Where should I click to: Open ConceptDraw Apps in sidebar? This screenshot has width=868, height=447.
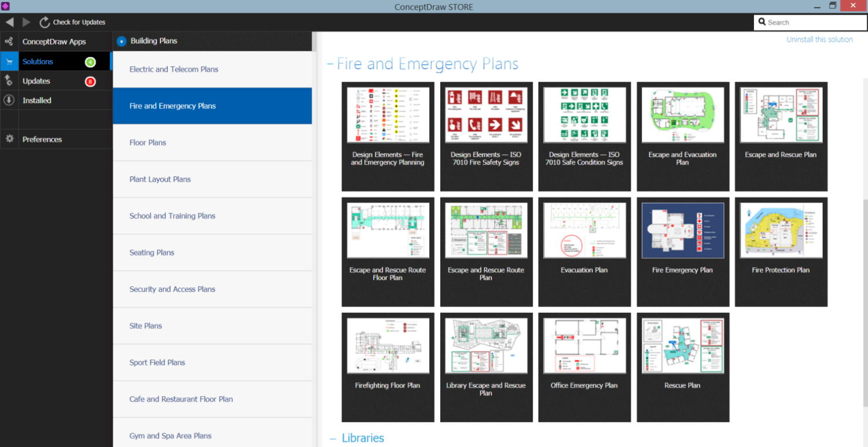click(x=56, y=42)
